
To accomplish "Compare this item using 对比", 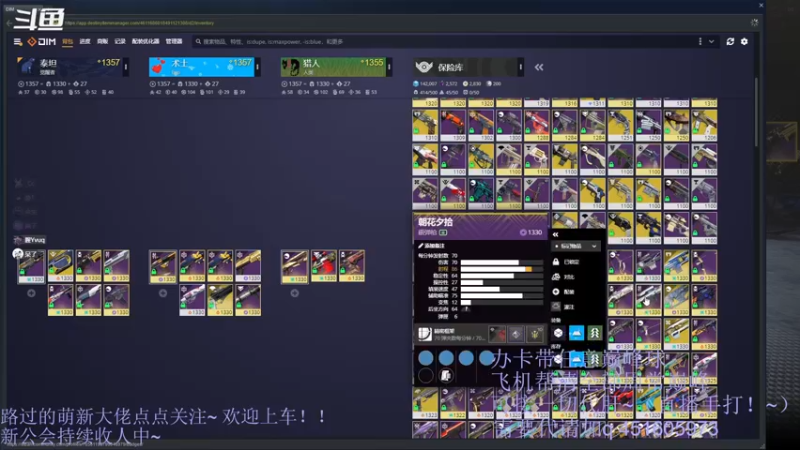I will pos(564,277).
